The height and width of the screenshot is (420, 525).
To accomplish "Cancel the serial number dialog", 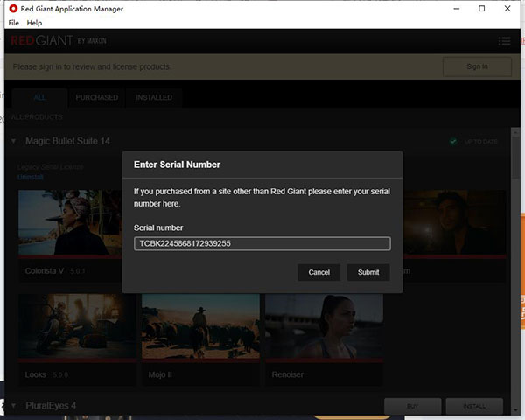I will pyautogui.click(x=318, y=272).
